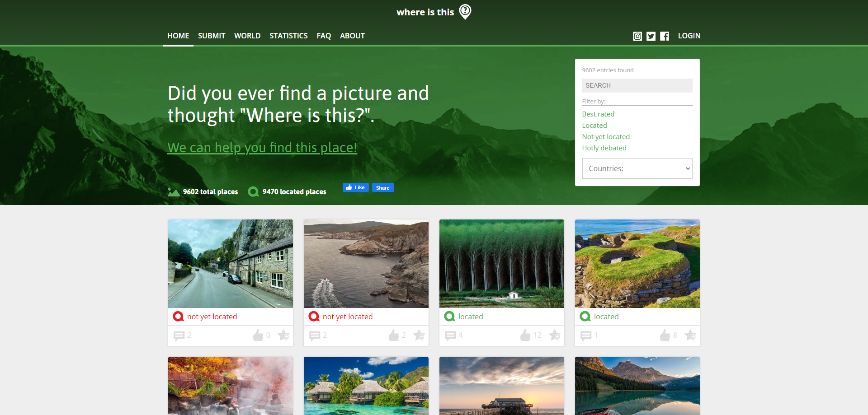Open comments icon on the coastal boat card
Screen dimensions: 868x415
click(x=315, y=336)
